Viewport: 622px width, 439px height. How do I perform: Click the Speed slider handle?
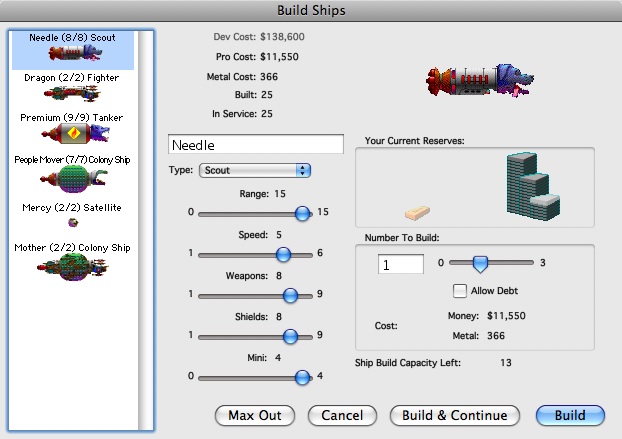pos(283,254)
